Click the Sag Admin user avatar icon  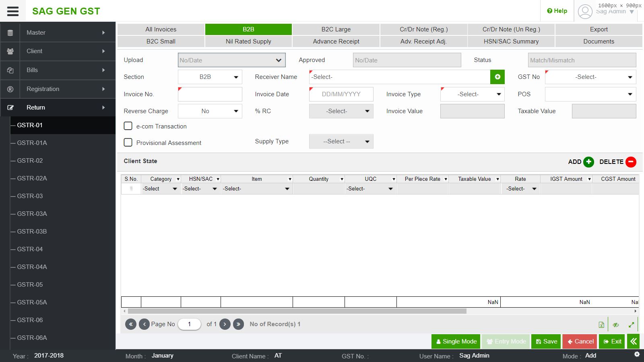point(585,11)
